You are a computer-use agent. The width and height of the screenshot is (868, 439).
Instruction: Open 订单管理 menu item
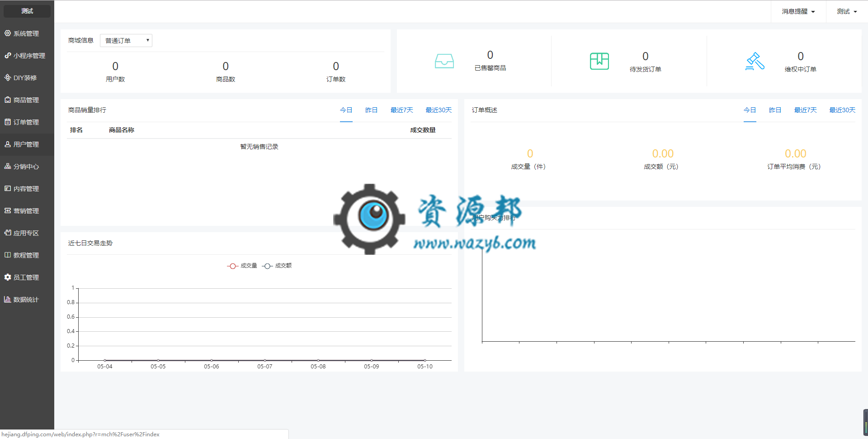tap(27, 122)
